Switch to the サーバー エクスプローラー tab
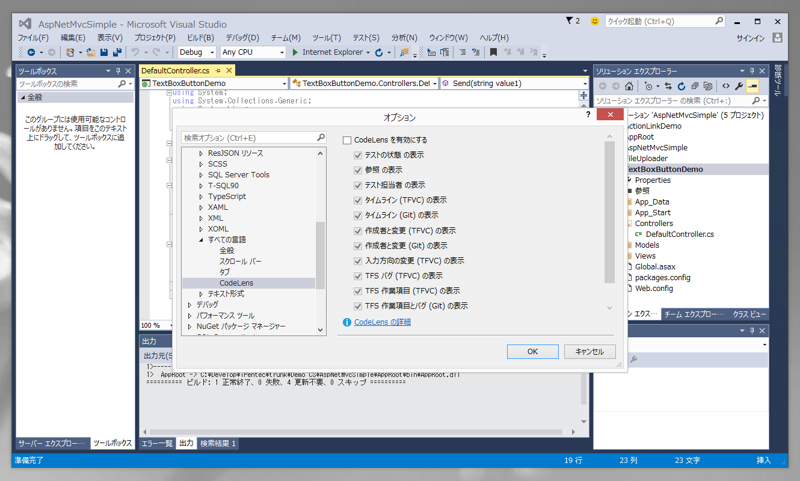800x481 pixels. [x=52, y=443]
